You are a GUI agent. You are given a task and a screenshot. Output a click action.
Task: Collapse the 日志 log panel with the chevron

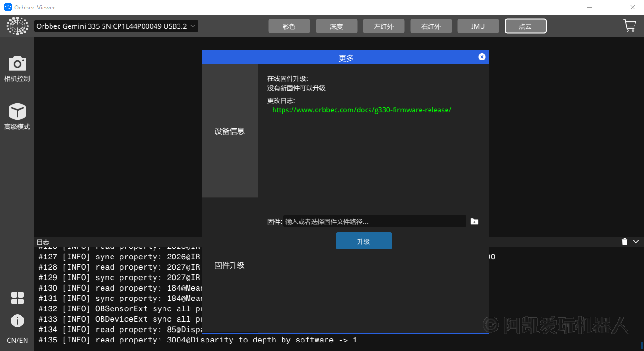[636, 242]
